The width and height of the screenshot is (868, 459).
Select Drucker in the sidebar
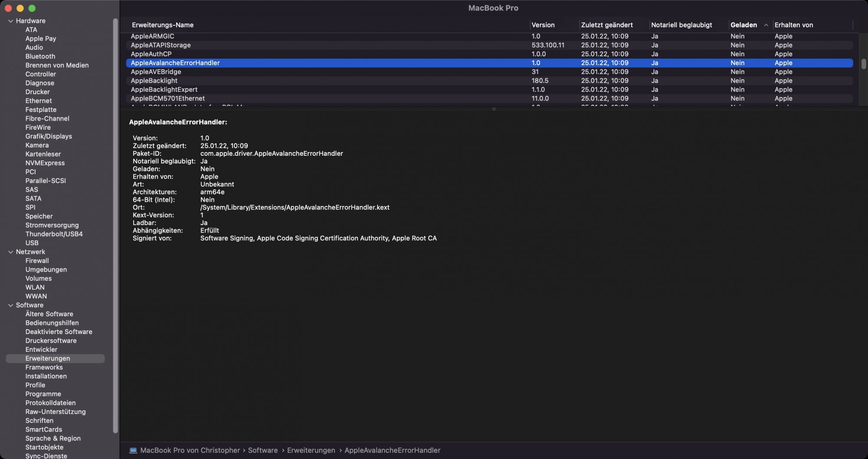pyautogui.click(x=37, y=92)
